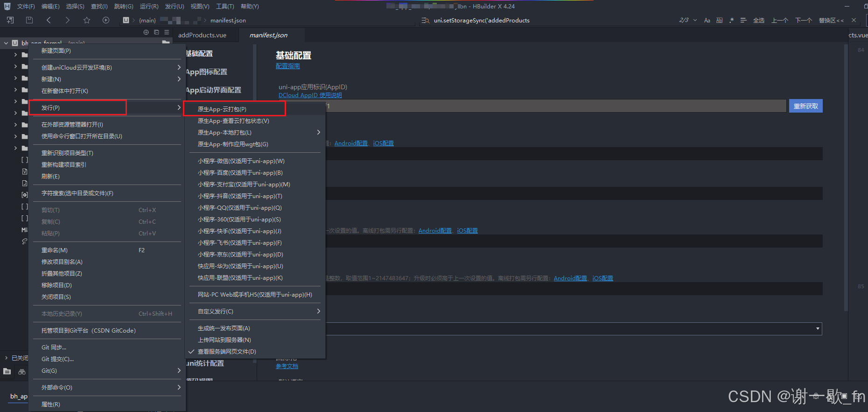Viewport: 868px width, 412px height.
Task: Click the binoculars search icon at bottom left
Action: (22, 372)
